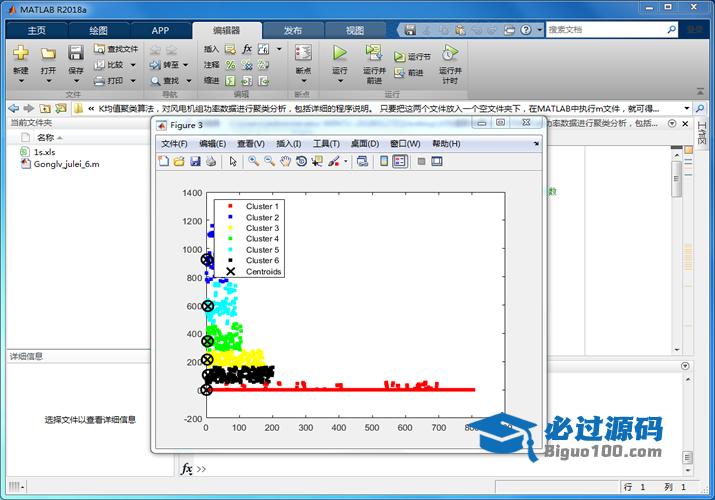Viewport: 715px width, 500px height.
Task: Open the Brush tool color dropdown arrow
Action: [x=345, y=161]
